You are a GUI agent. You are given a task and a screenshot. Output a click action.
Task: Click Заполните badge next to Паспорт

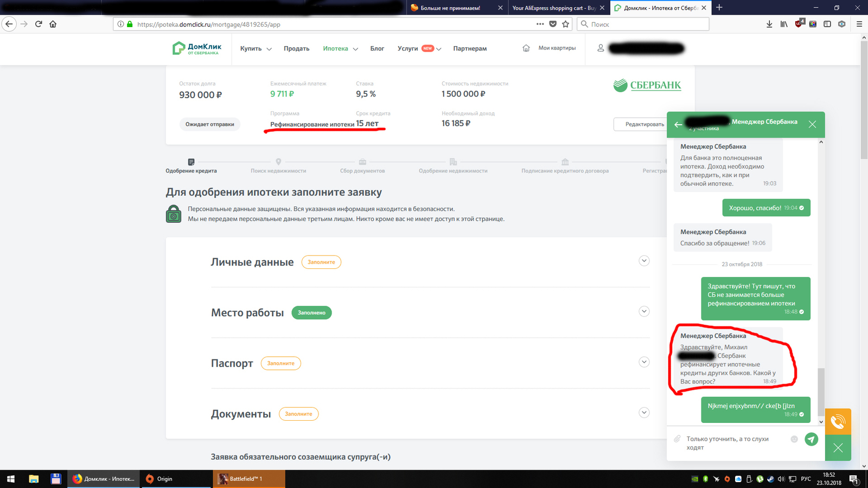pyautogui.click(x=280, y=363)
